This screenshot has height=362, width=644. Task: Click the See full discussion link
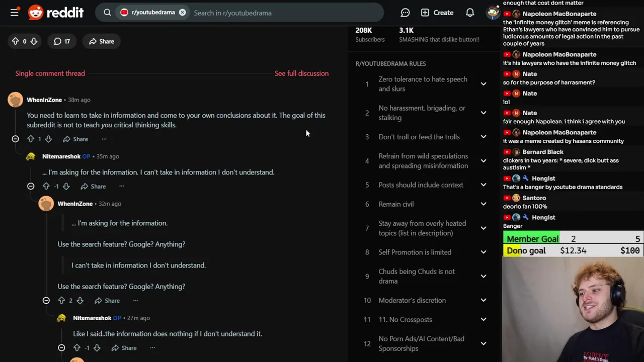pyautogui.click(x=301, y=73)
